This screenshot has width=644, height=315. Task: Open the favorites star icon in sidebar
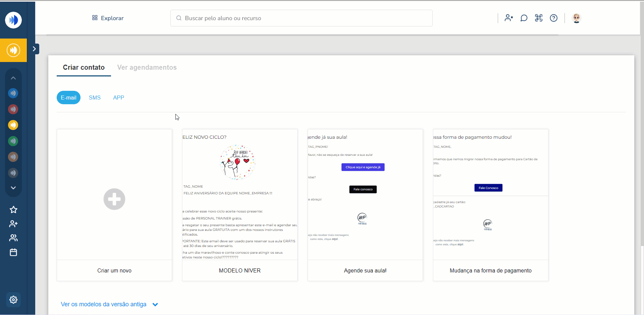(x=13, y=210)
